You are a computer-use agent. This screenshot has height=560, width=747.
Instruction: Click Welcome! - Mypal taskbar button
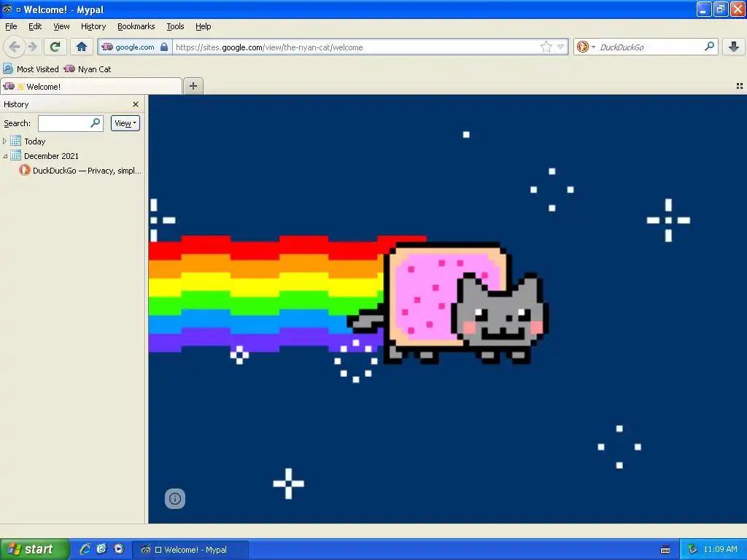tap(190, 550)
